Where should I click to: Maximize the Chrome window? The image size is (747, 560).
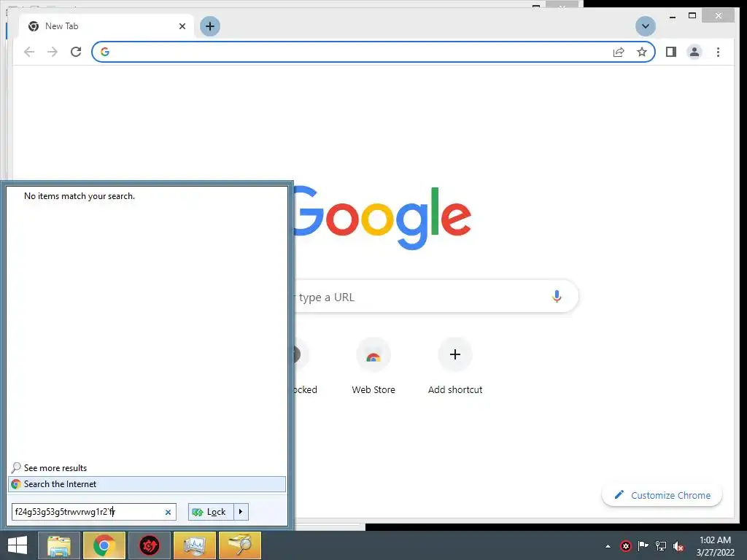pyautogui.click(x=692, y=16)
